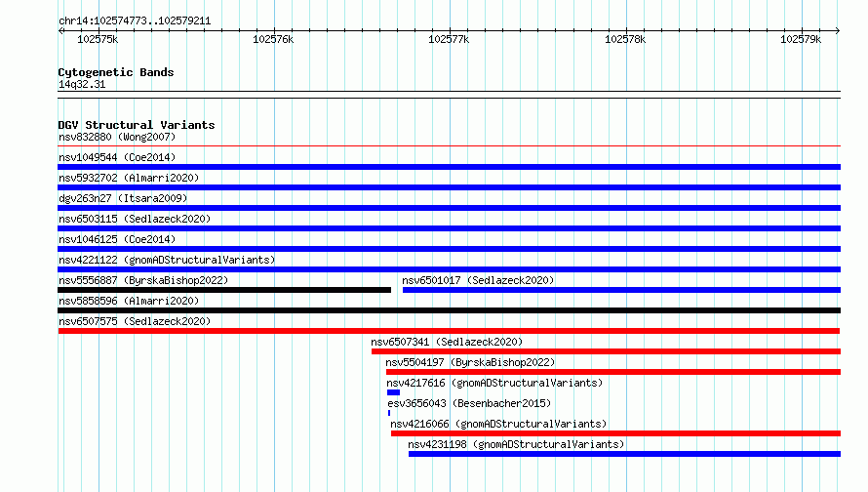Click the 102576k ruler label

(x=273, y=39)
